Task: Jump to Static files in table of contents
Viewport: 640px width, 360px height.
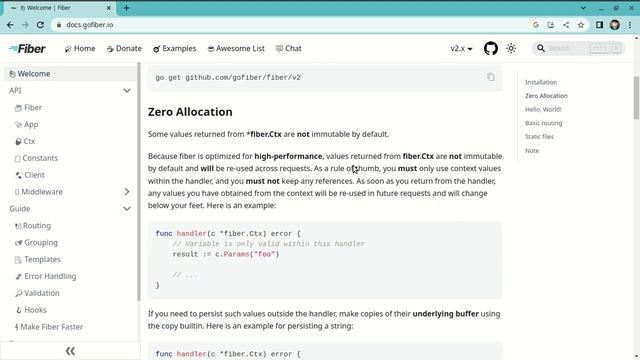Action: tap(539, 137)
